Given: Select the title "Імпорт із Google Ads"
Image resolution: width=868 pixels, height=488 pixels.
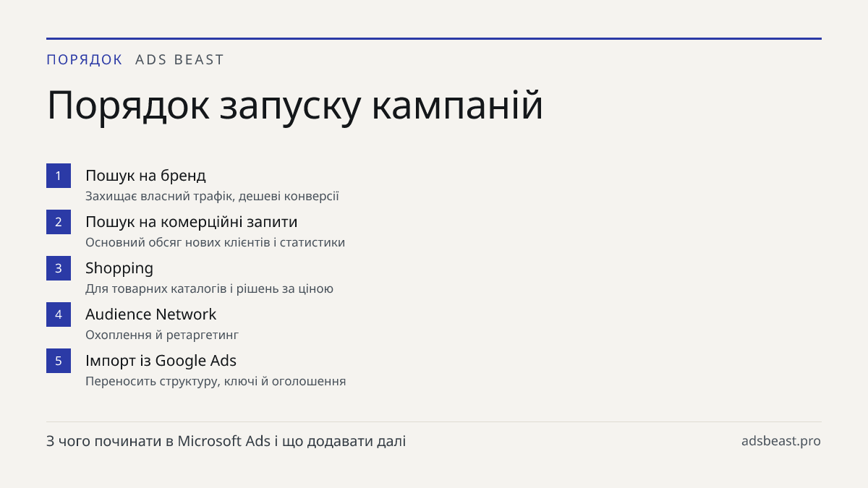Looking at the screenshot, I should pos(161,361).
